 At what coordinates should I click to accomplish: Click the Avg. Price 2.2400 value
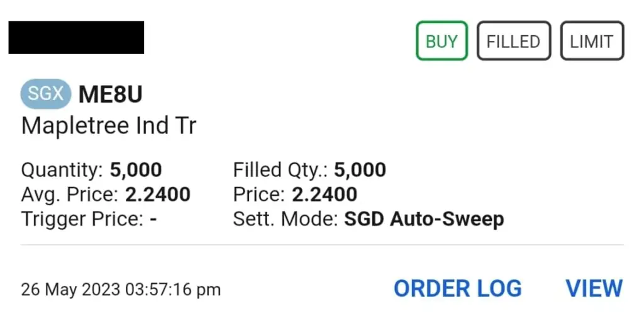(x=158, y=195)
